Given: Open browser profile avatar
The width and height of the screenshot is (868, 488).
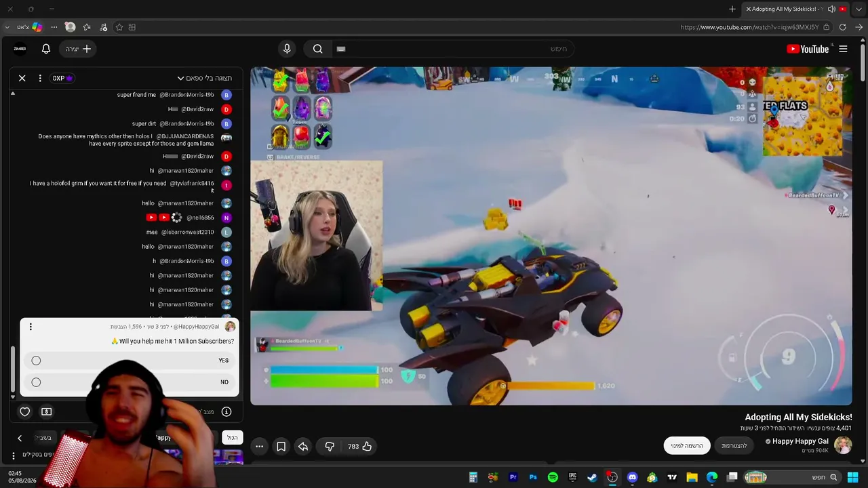Looking at the screenshot, I should point(70,27).
